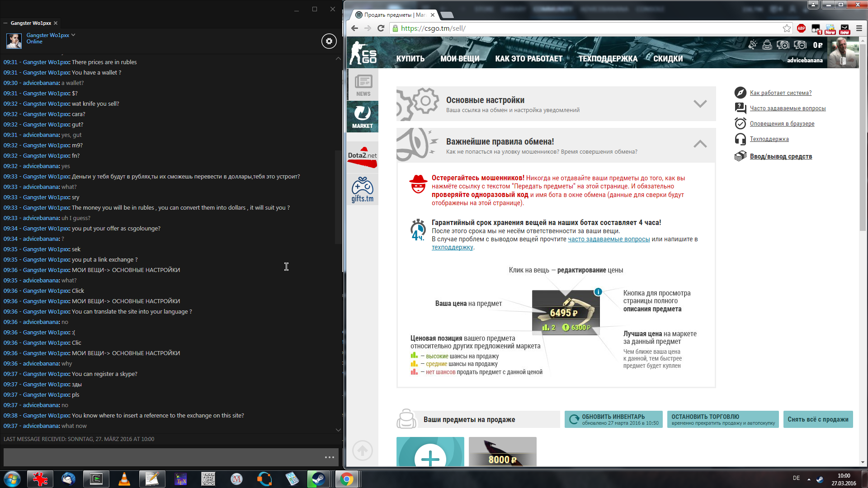Click the scroll-to-top arrow circle

tap(362, 450)
